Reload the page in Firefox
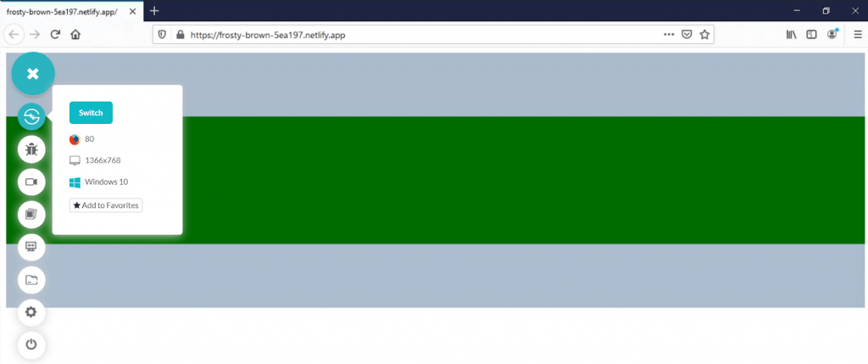Image resolution: width=868 pixels, height=364 pixels. pos(56,35)
